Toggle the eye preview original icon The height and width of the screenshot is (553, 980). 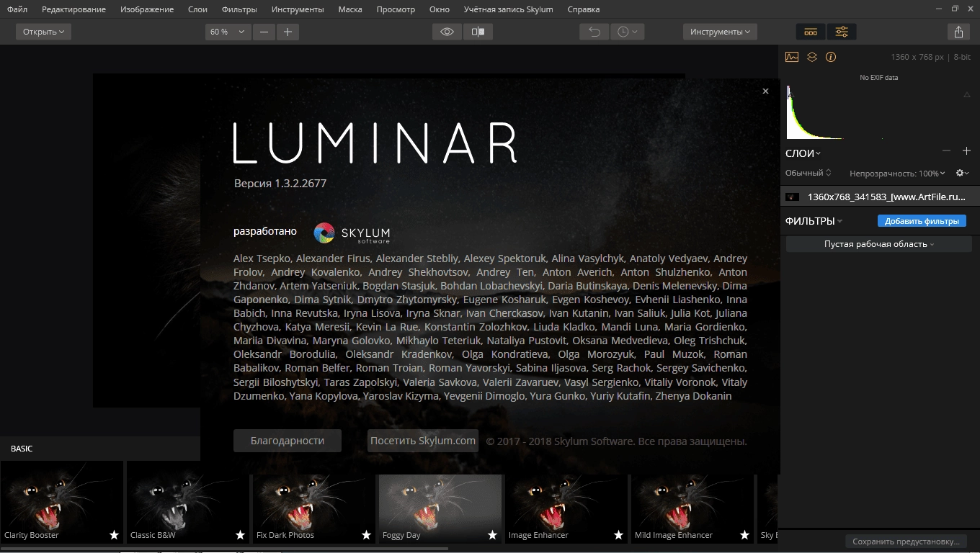[x=447, y=32]
